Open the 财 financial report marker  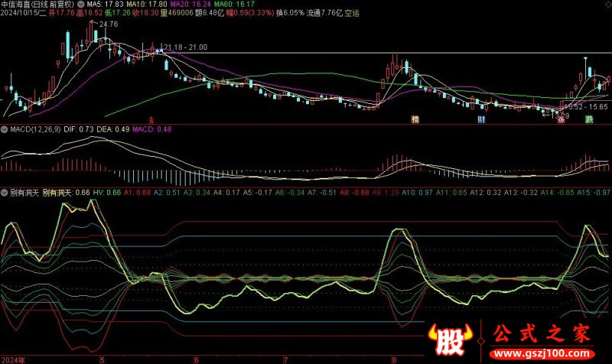481,119
